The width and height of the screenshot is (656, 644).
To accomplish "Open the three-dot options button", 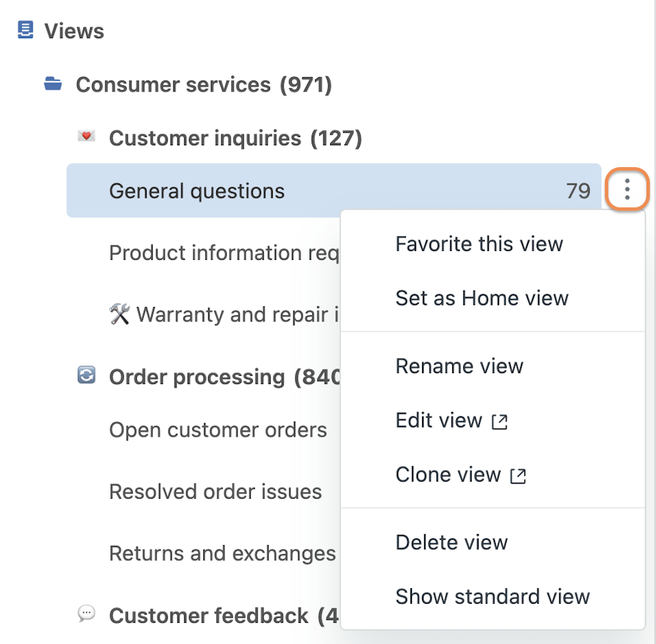I will (x=627, y=189).
